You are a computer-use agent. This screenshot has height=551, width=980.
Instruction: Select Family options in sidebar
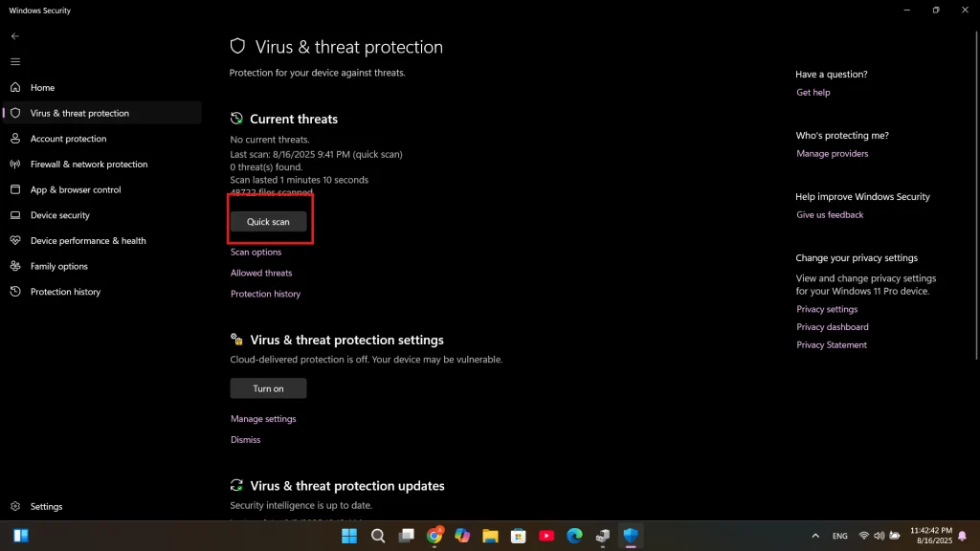(58, 266)
